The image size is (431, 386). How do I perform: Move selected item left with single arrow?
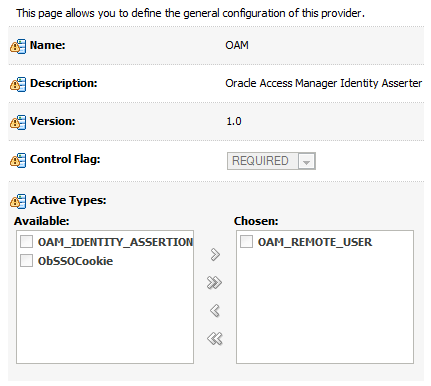tap(215, 311)
